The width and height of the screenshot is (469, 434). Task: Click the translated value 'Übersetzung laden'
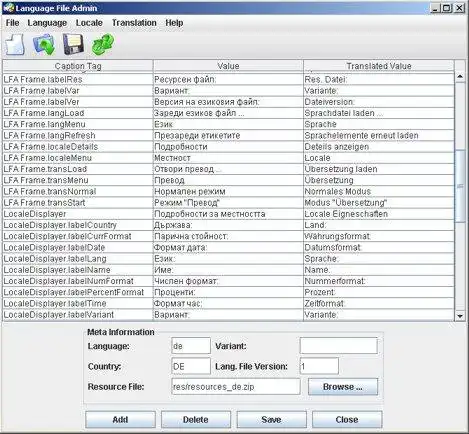[x=341, y=169]
